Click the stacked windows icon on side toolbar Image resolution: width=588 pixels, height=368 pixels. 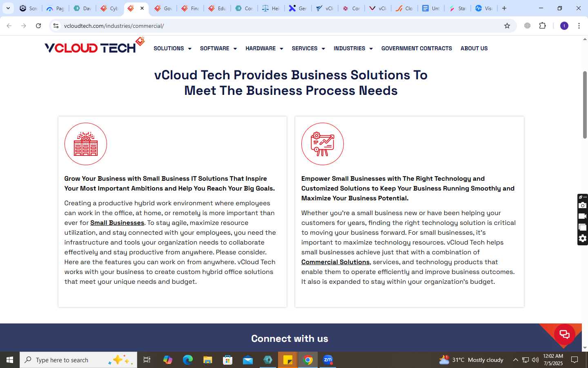click(583, 227)
